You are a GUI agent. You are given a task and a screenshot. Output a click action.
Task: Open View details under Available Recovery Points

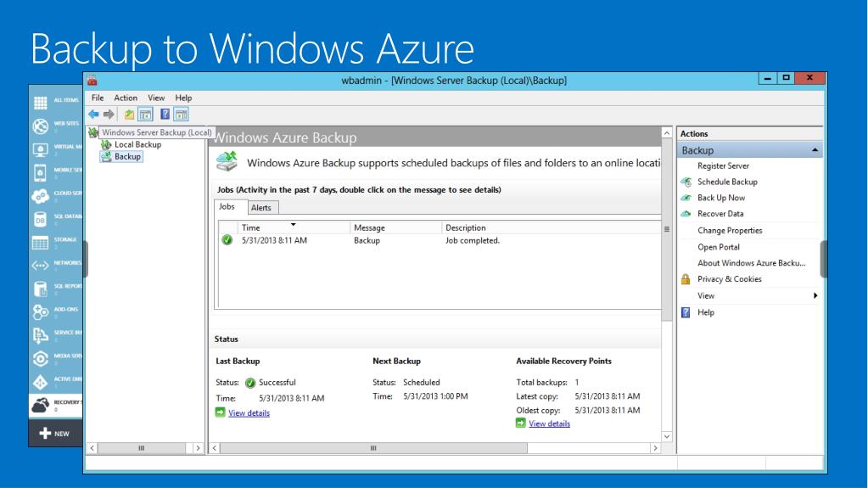[x=549, y=423]
